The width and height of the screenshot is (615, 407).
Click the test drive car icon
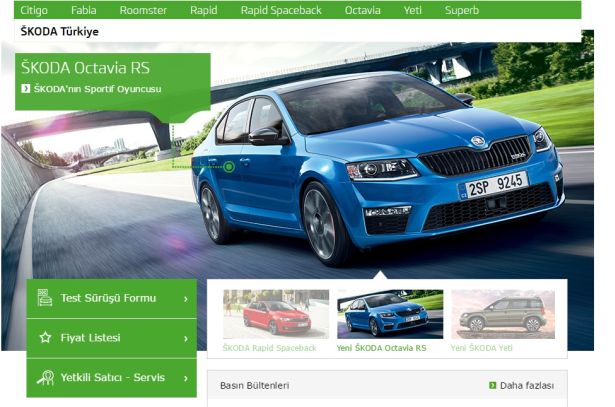[45, 298]
